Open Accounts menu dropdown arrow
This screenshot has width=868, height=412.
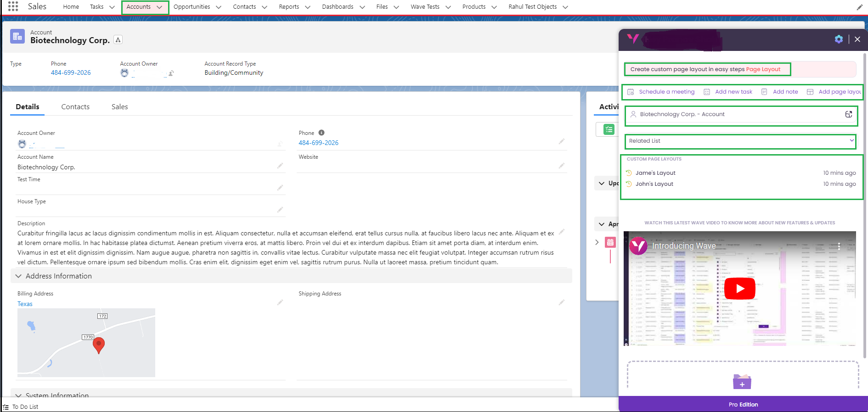tap(159, 7)
